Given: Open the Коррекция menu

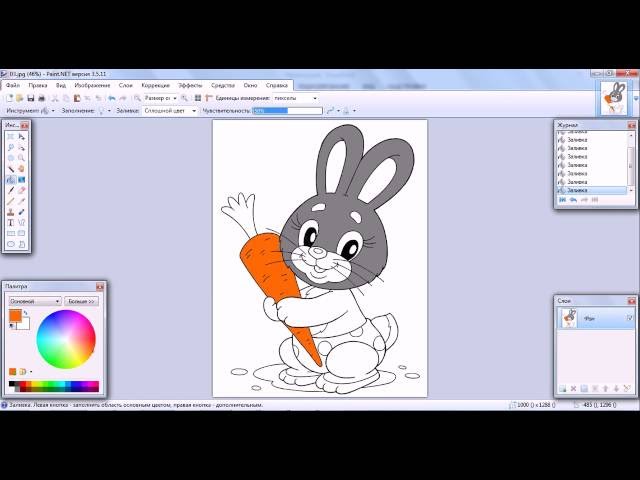Looking at the screenshot, I should [156, 85].
